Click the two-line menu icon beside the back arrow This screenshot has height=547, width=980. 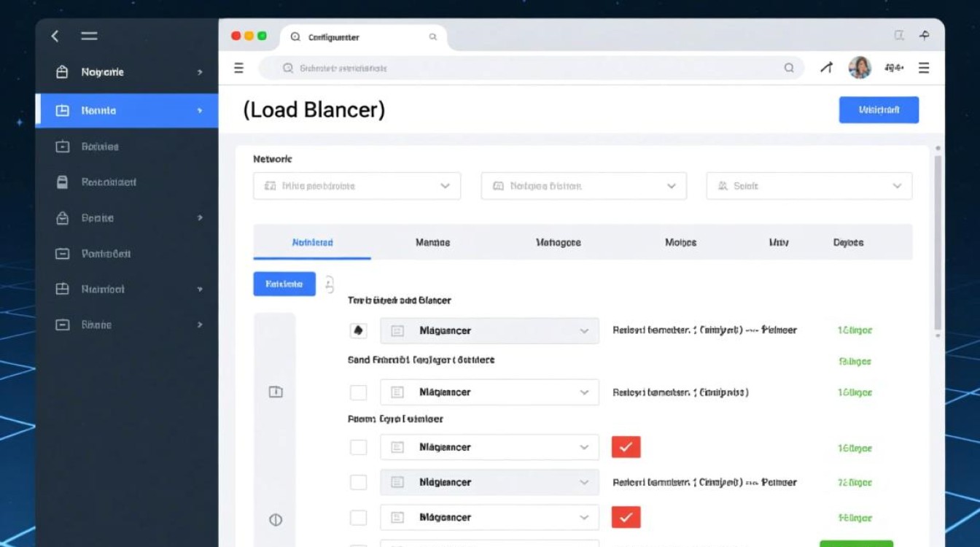(89, 36)
